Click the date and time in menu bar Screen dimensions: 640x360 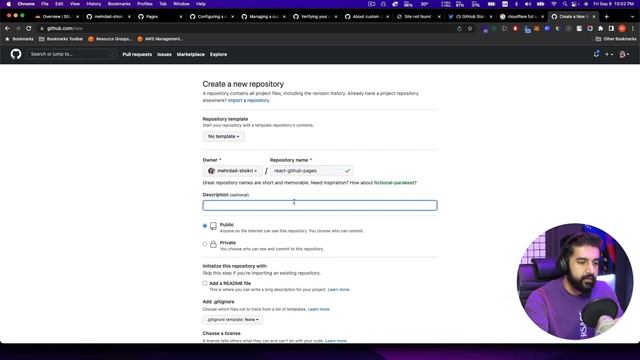tap(613, 4)
